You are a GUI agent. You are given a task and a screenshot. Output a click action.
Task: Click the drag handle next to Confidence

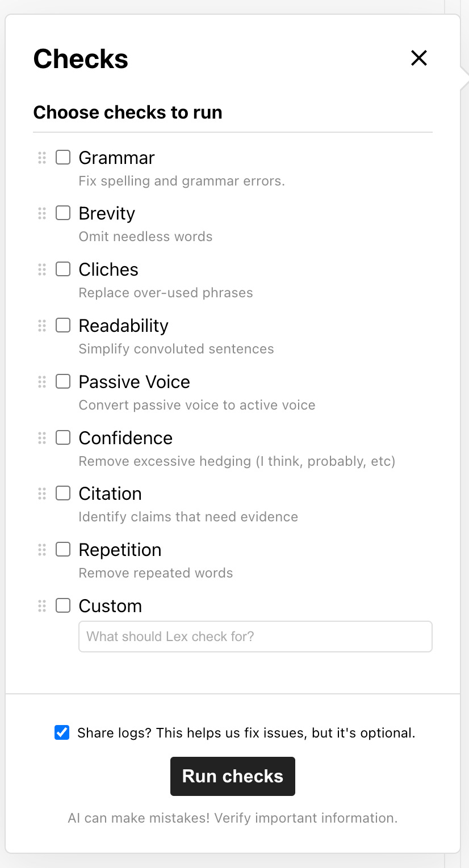tap(41, 438)
